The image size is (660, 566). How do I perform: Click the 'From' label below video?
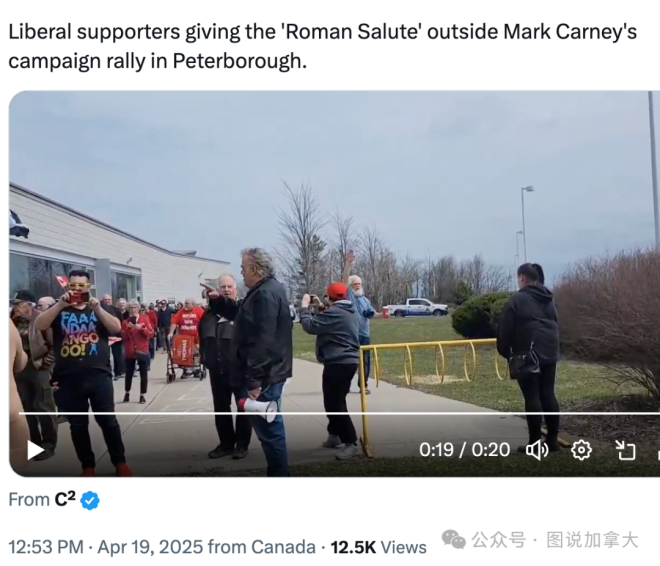(29, 500)
